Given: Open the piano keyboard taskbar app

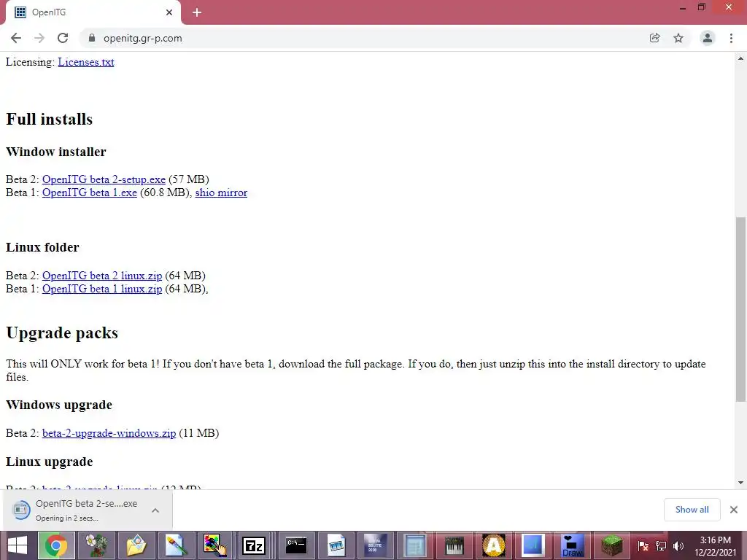Looking at the screenshot, I should pos(454,545).
